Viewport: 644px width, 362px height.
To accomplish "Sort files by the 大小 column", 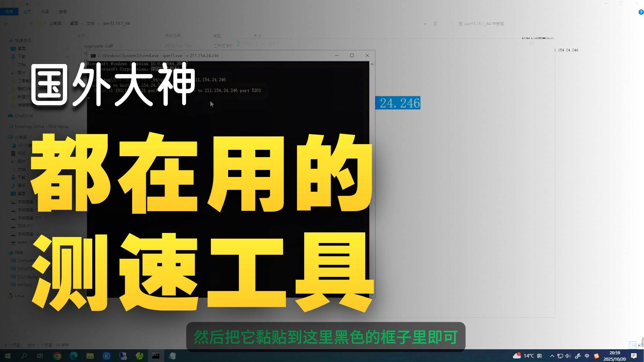I will [x=257, y=36].
